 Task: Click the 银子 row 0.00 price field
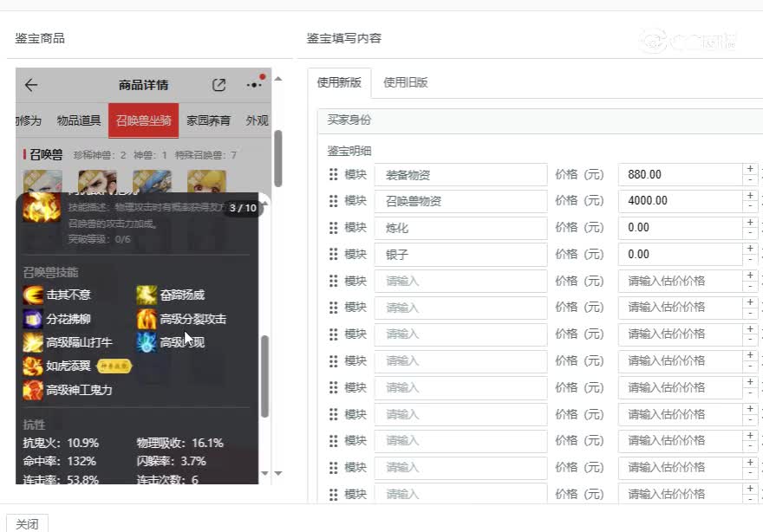681,255
